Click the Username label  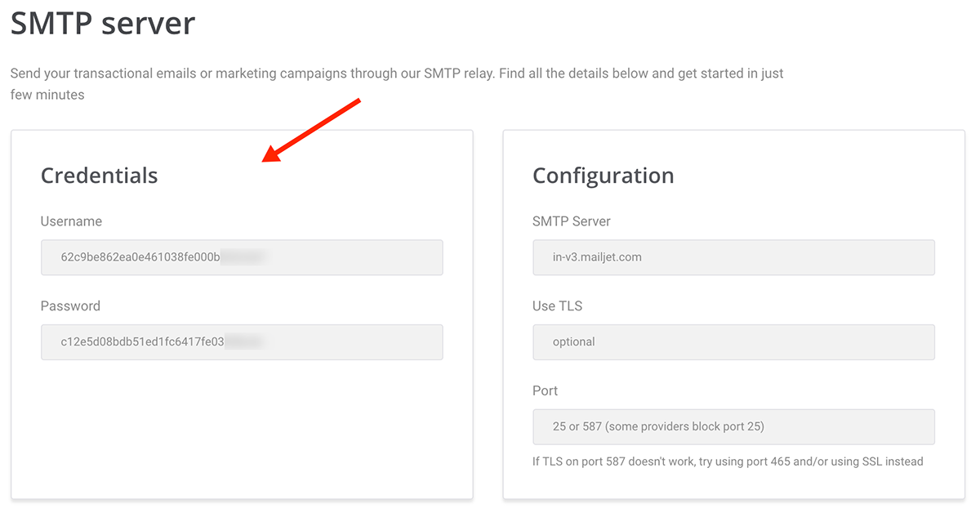pyautogui.click(x=71, y=221)
